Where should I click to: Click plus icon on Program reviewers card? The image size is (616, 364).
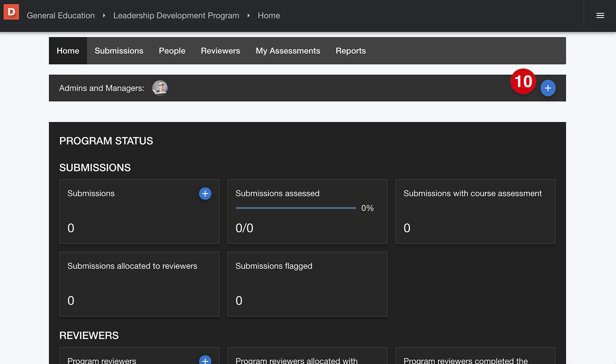pos(205,360)
